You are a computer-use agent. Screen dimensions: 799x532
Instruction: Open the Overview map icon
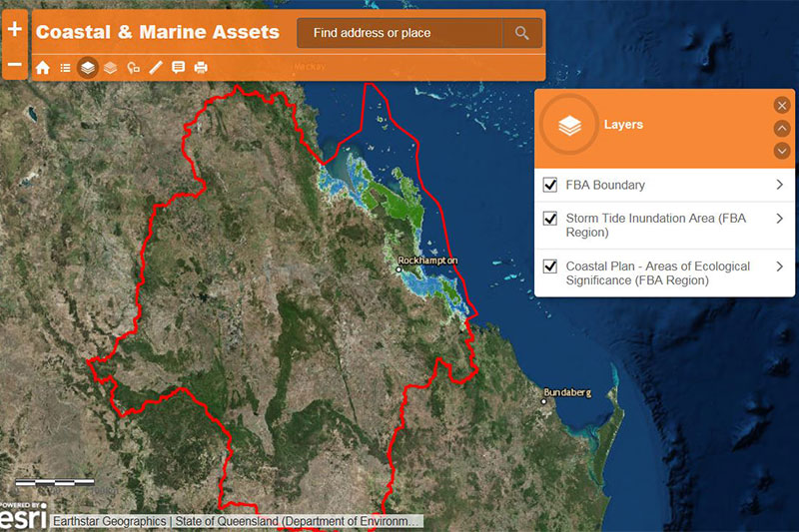point(133,68)
